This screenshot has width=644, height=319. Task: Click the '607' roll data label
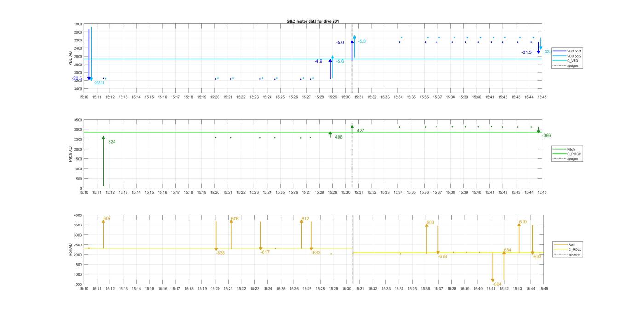pyautogui.click(x=107, y=219)
